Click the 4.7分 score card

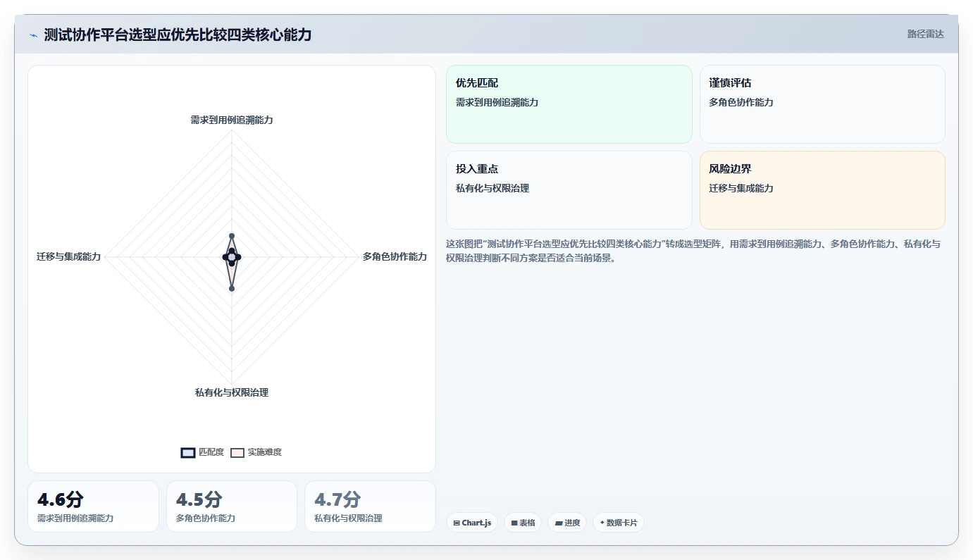point(370,506)
